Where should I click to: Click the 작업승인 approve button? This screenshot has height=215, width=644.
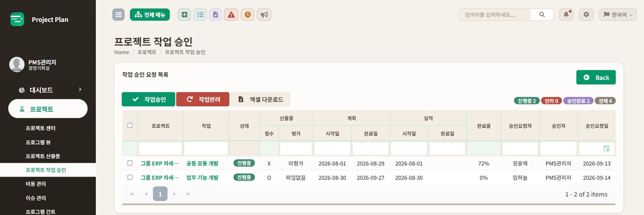pos(149,99)
